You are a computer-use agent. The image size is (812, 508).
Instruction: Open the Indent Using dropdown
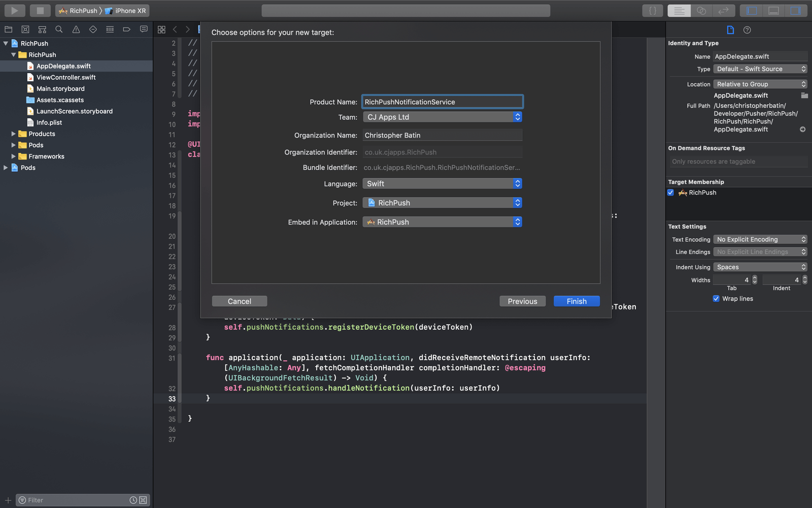point(760,267)
